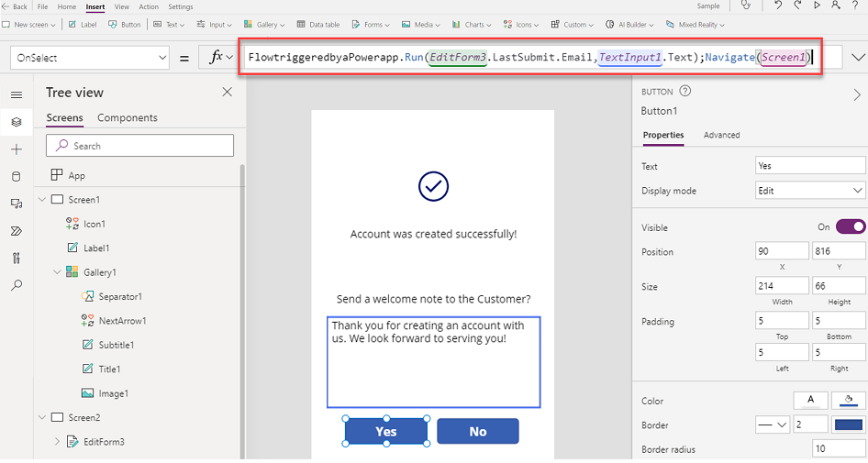Select the Tree view layers icon
The image size is (868, 463).
click(17, 122)
